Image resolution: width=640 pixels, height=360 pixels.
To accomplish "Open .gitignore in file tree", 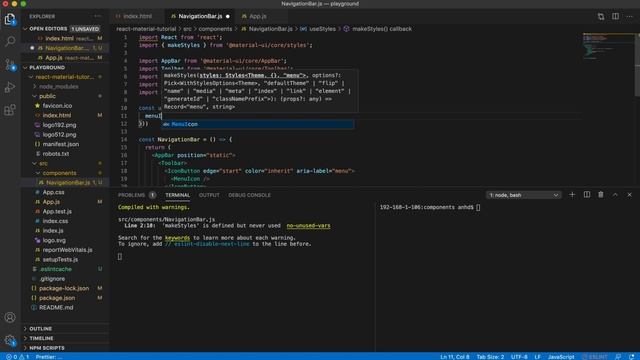I will pos(52,279).
